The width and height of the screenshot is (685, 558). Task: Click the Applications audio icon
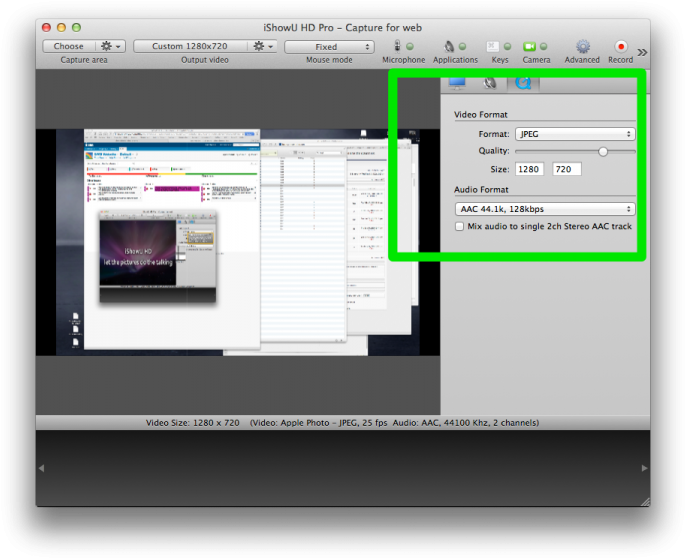pos(449,46)
